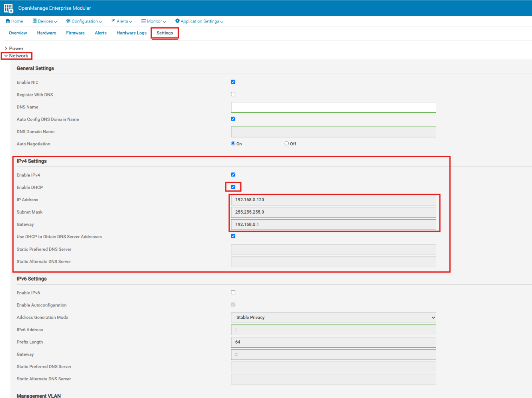
Task: Select Auto Negotiation On radio button
Action: pos(233,143)
